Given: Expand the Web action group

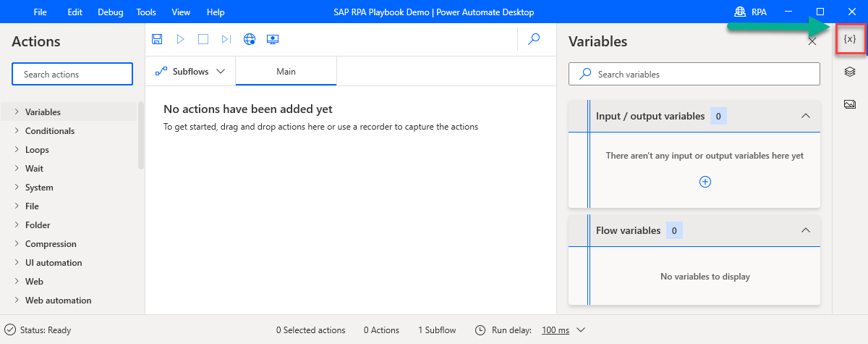Looking at the screenshot, I should point(17,281).
